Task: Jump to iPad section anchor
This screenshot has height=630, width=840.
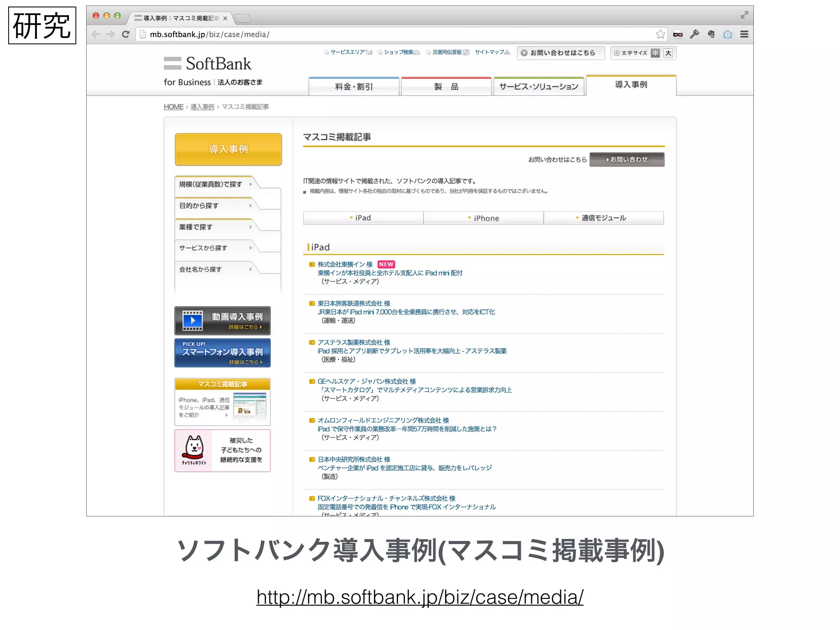Action: tap(363, 218)
